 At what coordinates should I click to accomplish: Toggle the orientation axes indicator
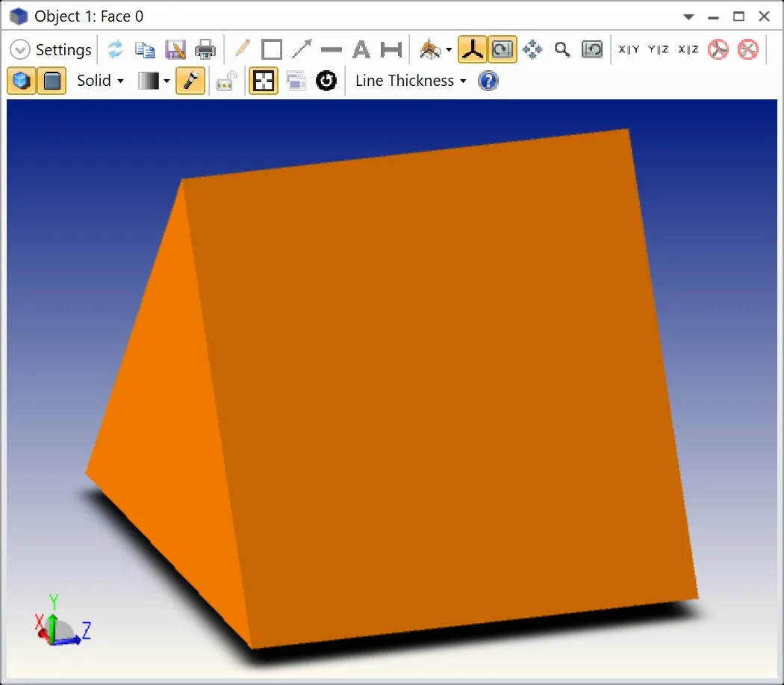pos(472,50)
